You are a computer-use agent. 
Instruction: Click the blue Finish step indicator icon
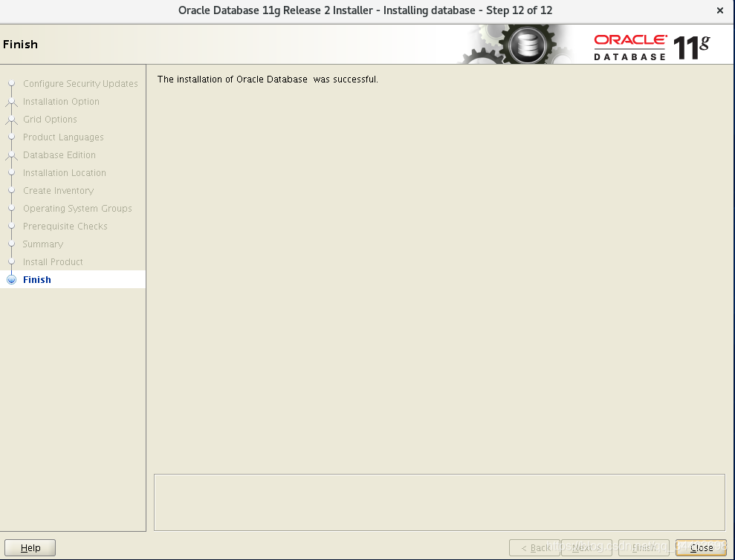coord(12,280)
